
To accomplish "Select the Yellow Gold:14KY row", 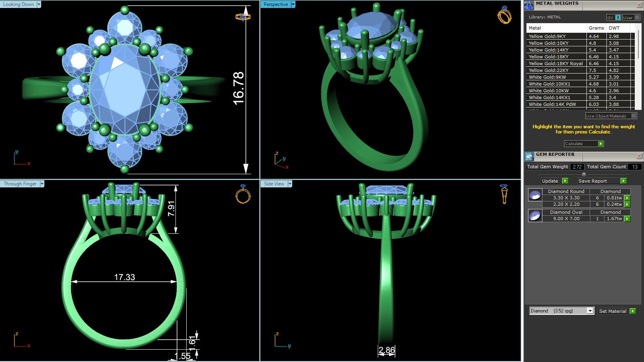I will [580, 50].
